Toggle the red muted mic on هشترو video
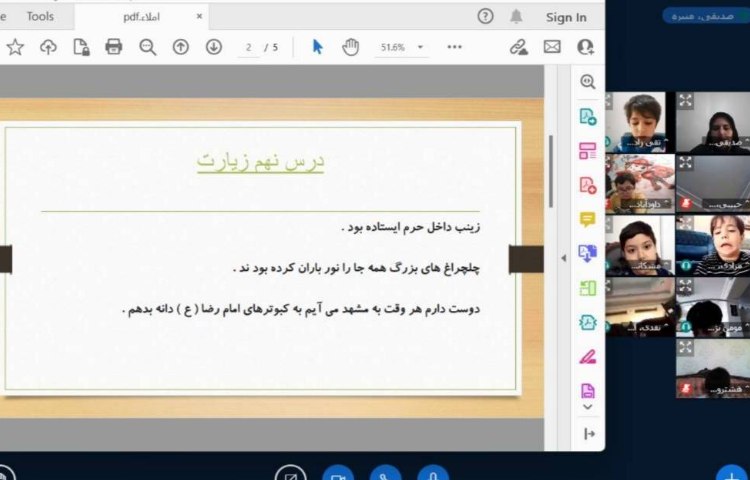The height and width of the screenshot is (480, 750). coord(685,389)
